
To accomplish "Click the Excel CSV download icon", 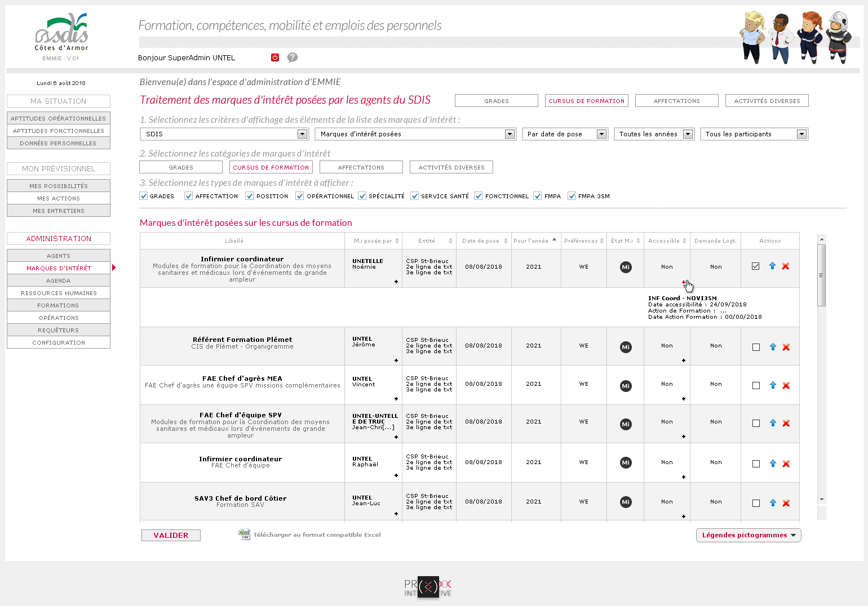I will [244, 534].
